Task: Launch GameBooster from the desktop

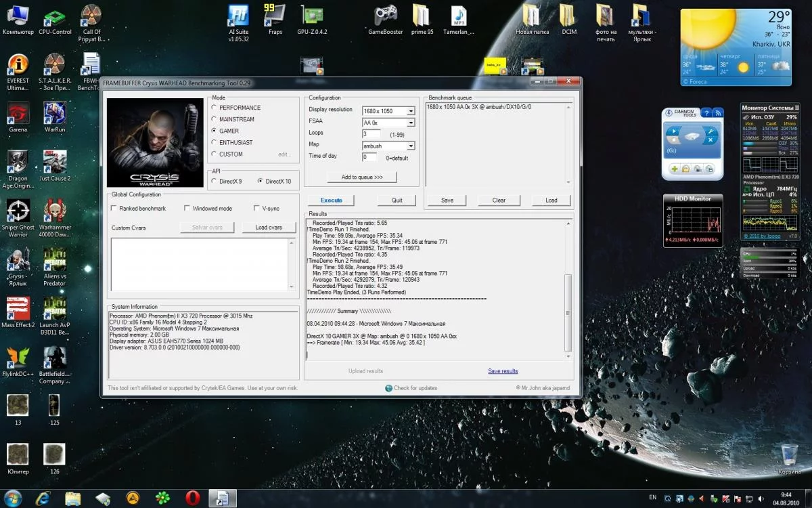Action: [x=385, y=15]
